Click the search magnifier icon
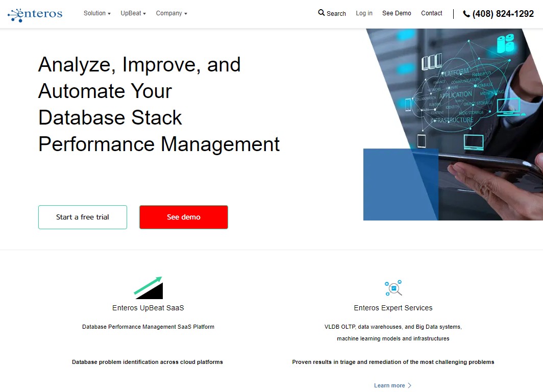Screen dimensions: 543x392 [x=322, y=13]
